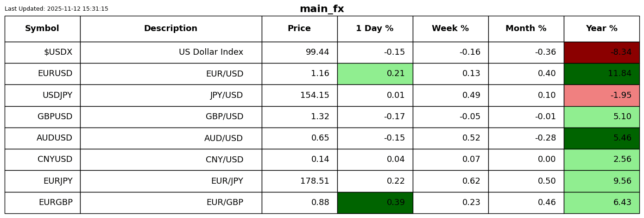This screenshot has height=218, width=644.
Task: Select the CNY/USD description cell
Action: click(170, 160)
